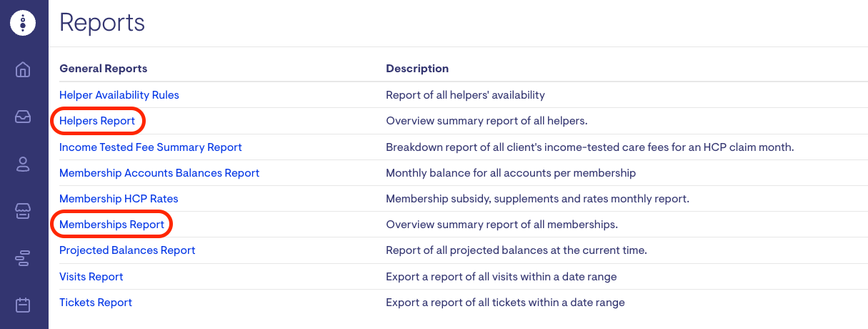
Task: Open the Helpers Report link
Action: [97, 122]
